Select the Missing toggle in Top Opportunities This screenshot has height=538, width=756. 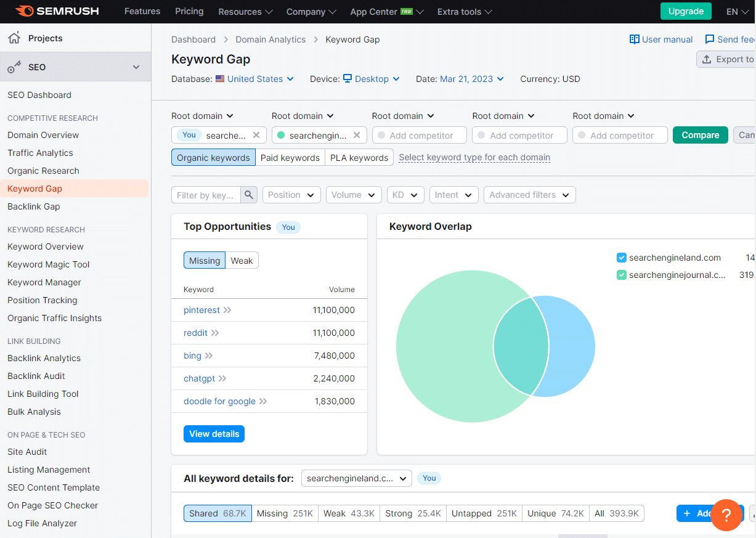pyautogui.click(x=205, y=261)
